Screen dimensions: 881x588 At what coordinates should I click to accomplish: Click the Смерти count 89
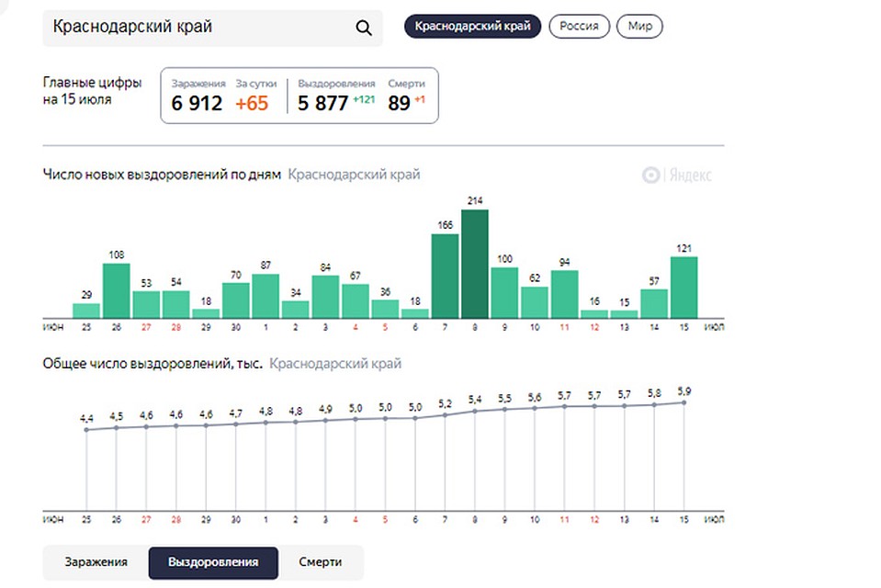tap(399, 103)
